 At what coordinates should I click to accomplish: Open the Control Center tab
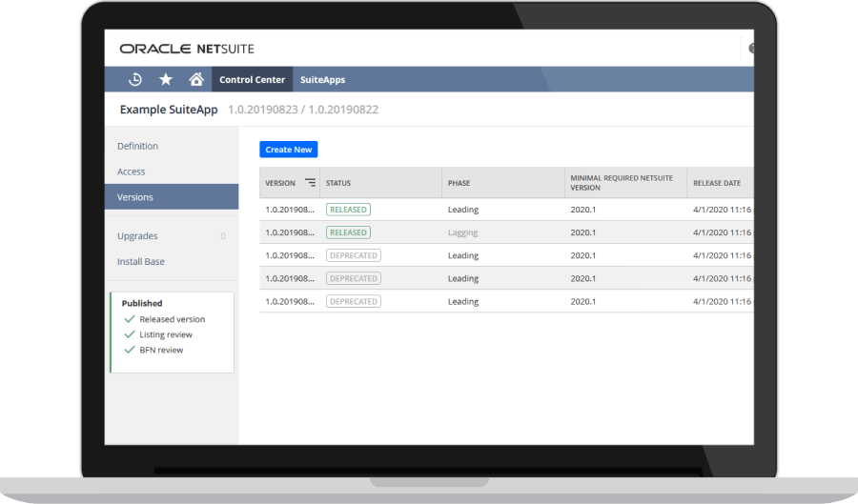[x=252, y=80]
